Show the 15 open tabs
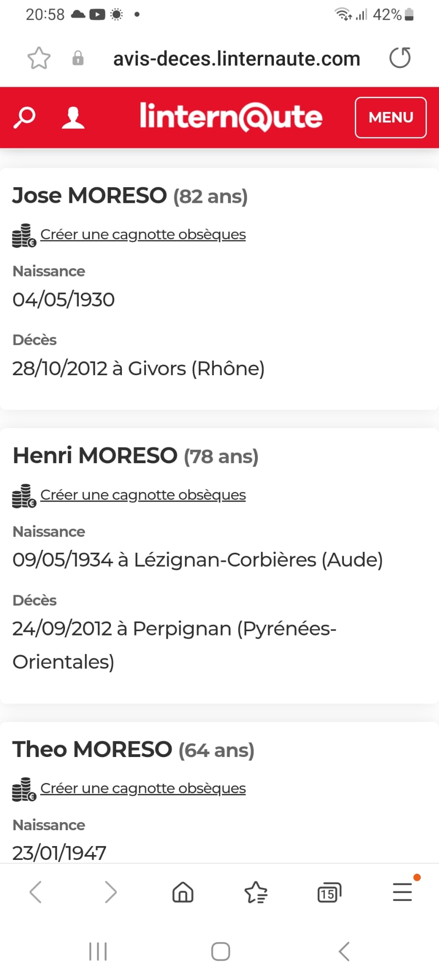This screenshot has width=439, height=980. 329,893
